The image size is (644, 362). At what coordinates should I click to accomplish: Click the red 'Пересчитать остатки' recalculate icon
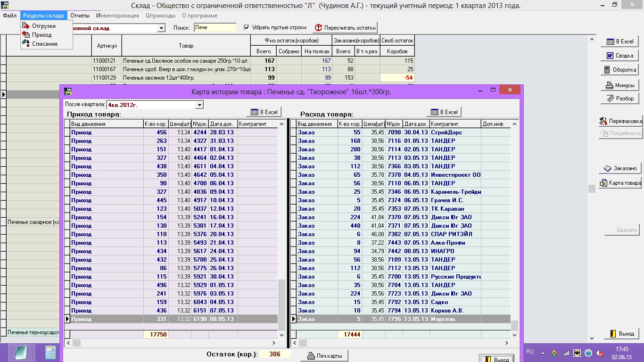(318, 28)
